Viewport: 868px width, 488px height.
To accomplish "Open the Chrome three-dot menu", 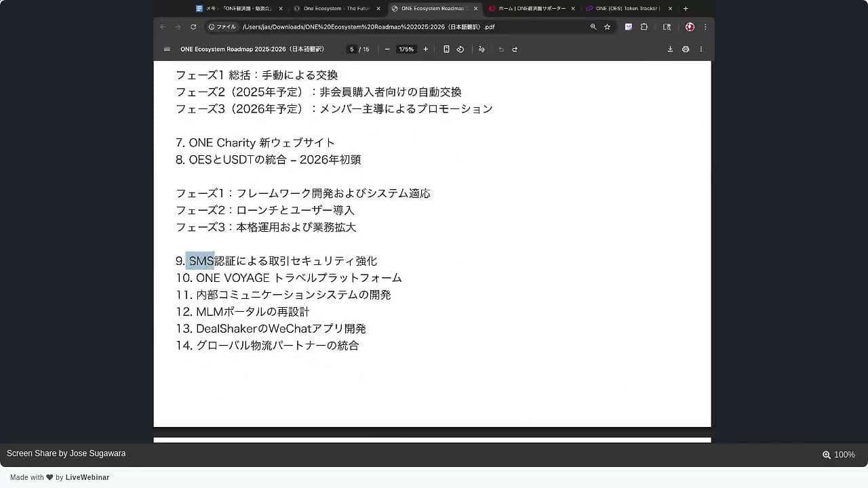I will [x=705, y=27].
